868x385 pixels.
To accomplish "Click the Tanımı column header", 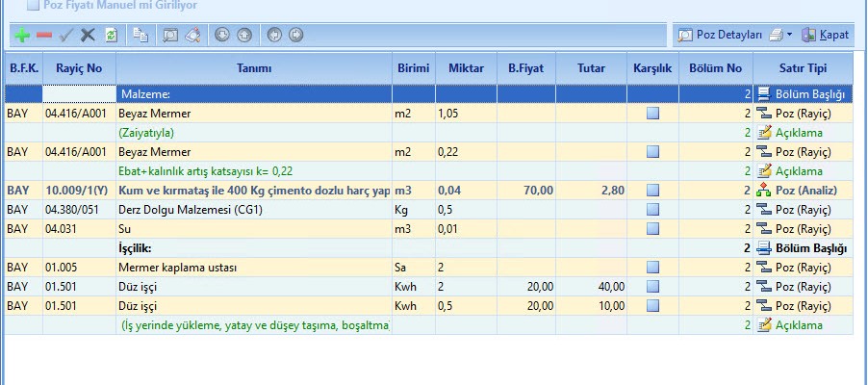I will (x=254, y=68).
